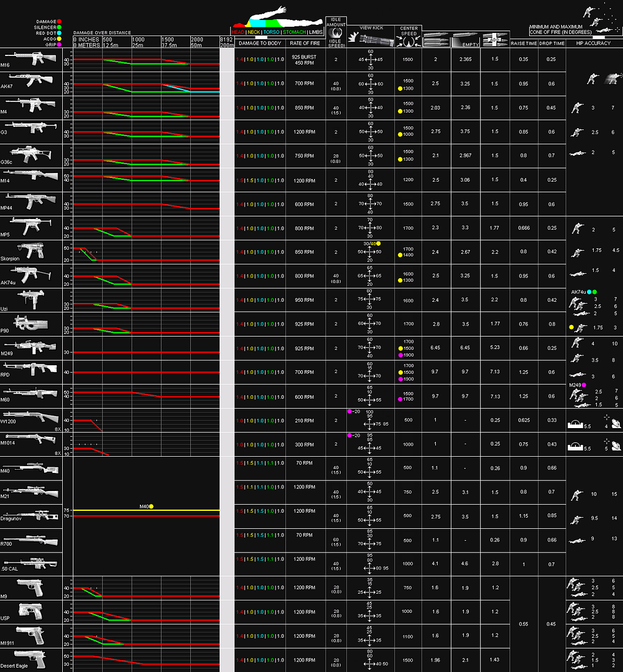Click the Uzi weapon icon

click(x=29, y=297)
